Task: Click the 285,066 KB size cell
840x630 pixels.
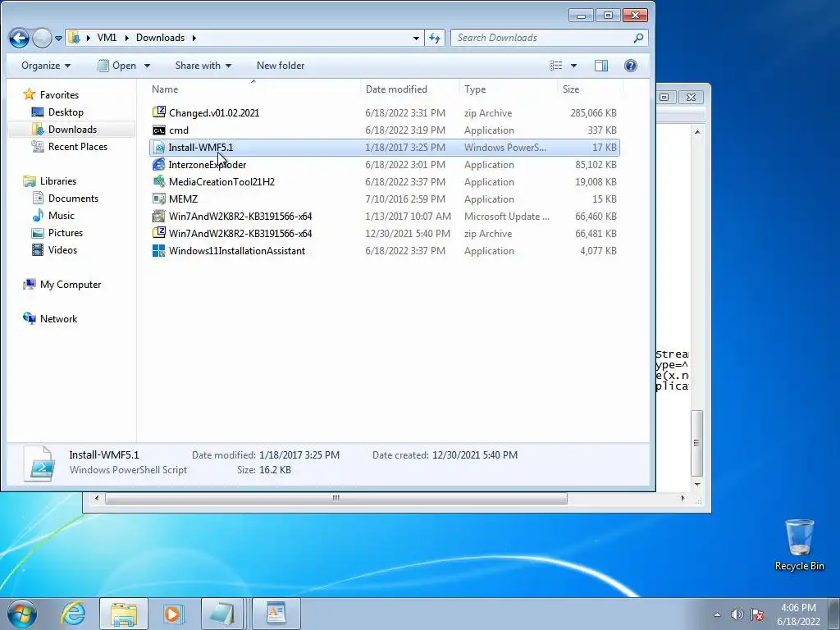Action: [x=593, y=113]
